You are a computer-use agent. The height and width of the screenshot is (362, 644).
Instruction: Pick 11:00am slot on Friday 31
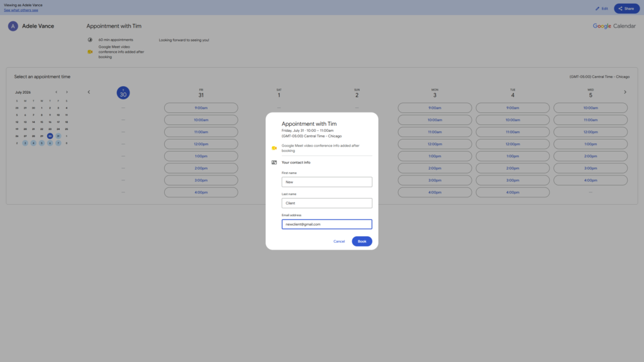201,132
